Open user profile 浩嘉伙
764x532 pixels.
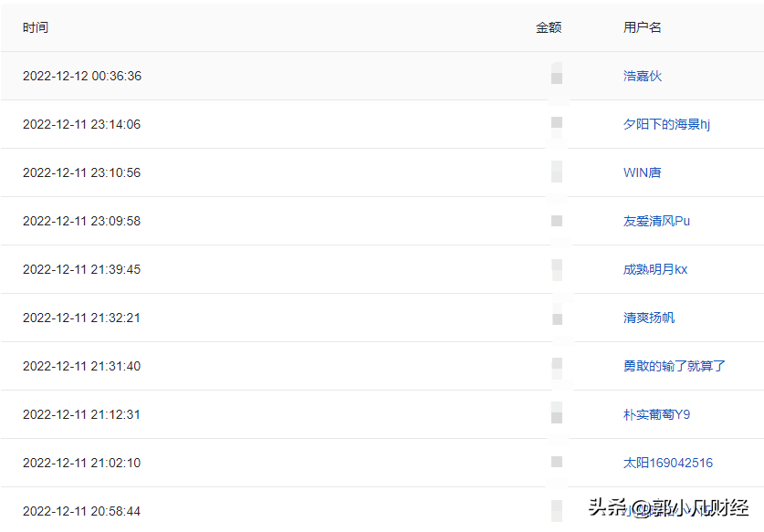pyautogui.click(x=643, y=76)
